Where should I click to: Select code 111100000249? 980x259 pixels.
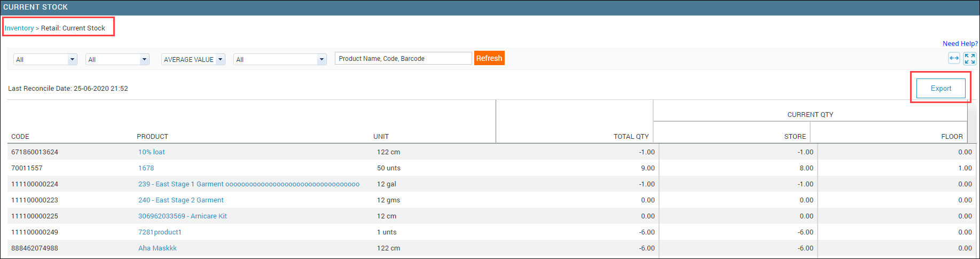(x=35, y=232)
